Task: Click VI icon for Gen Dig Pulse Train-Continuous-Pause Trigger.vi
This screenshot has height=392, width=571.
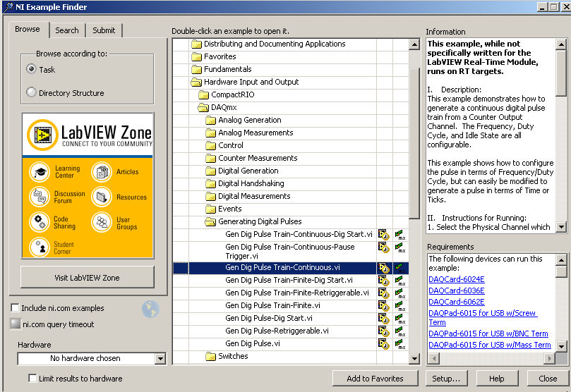Action: click(x=384, y=247)
